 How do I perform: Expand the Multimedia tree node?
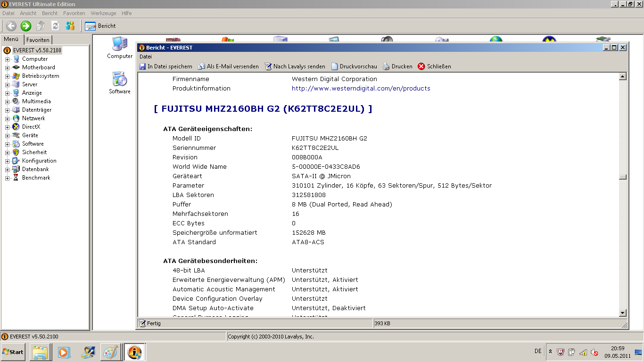point(8,102)
